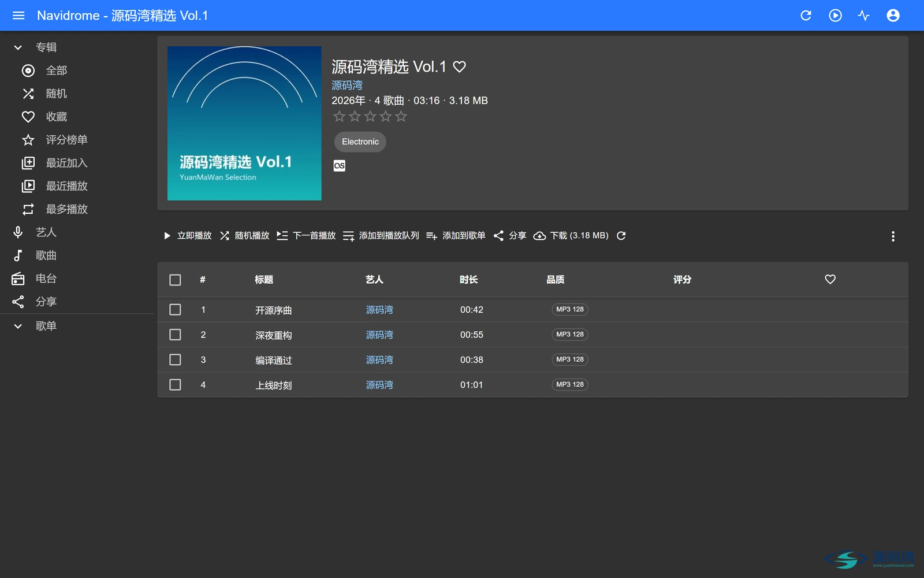Click the refresh icon in the top bar

click(x=806, y=16)
